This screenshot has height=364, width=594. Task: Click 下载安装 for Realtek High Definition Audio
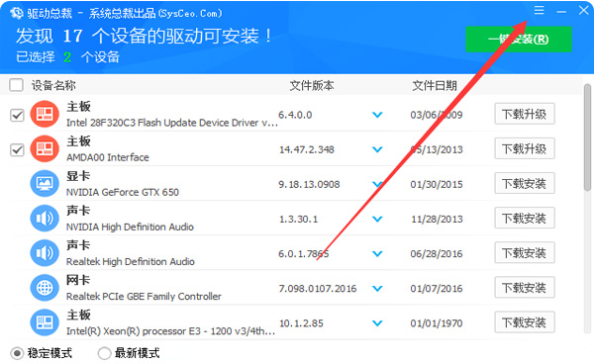525,253
